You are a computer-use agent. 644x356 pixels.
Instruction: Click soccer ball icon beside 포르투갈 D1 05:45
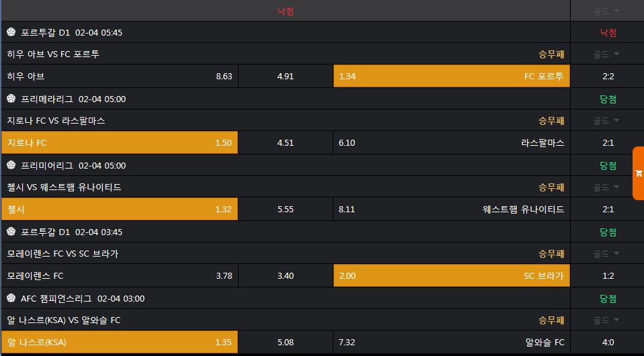[x=11, y=32]
